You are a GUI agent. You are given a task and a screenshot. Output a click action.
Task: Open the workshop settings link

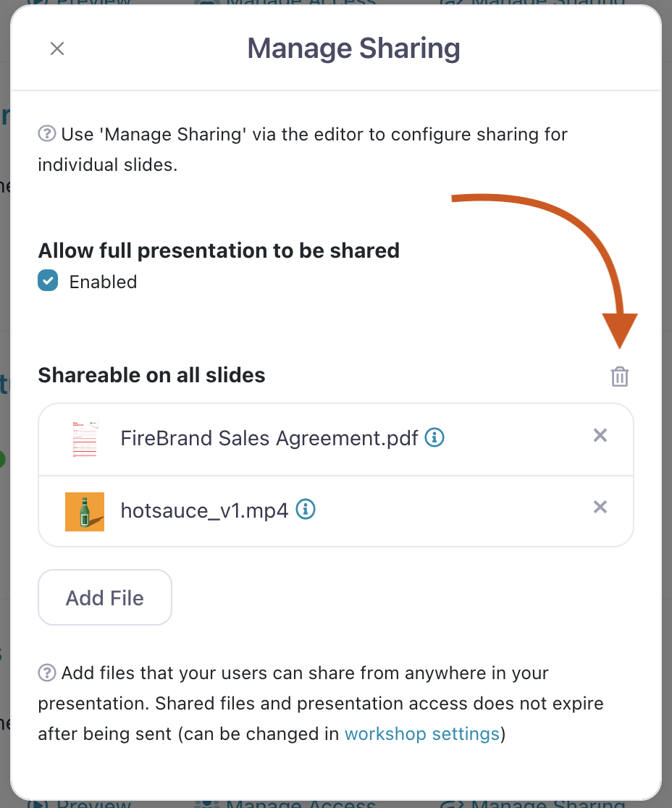point(422,734)
